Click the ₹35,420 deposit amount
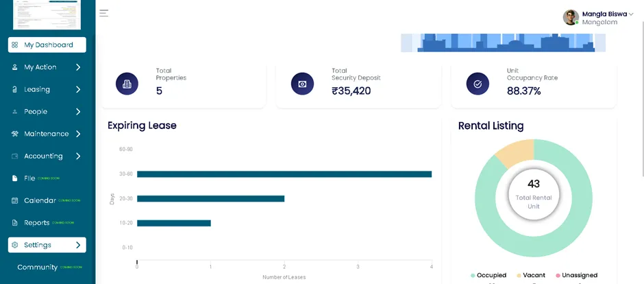The image size is (644, 284). (x=351, y=91)
